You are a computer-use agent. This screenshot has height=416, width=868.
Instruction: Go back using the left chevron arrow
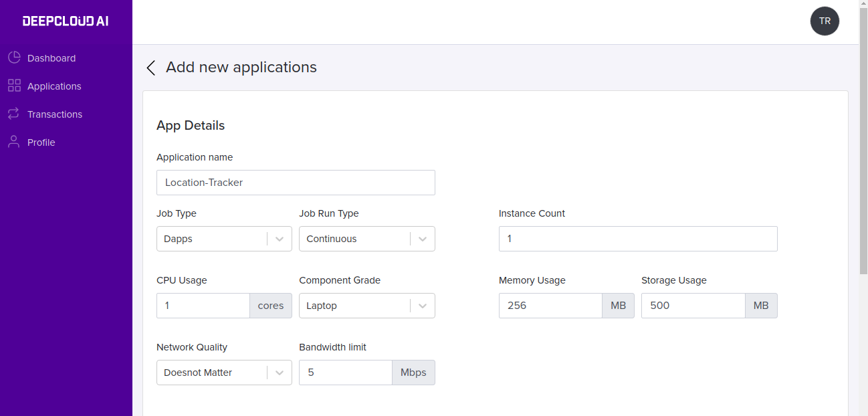pyautogui.click(x=151, y=68)
